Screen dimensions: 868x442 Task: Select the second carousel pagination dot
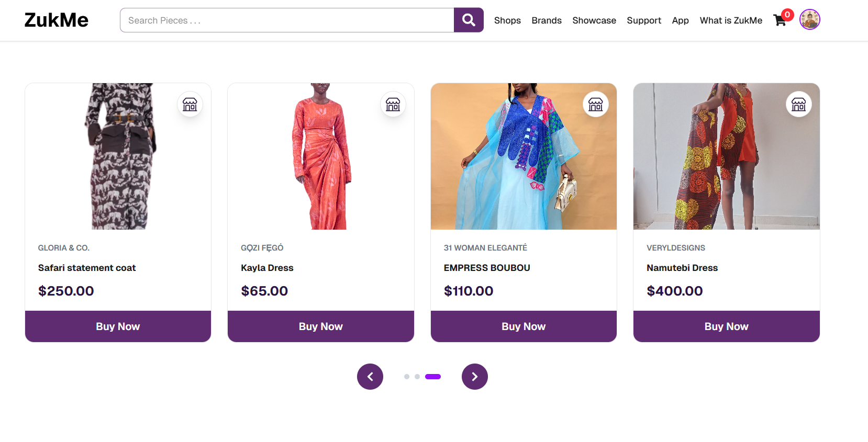(x=417, y=377)
